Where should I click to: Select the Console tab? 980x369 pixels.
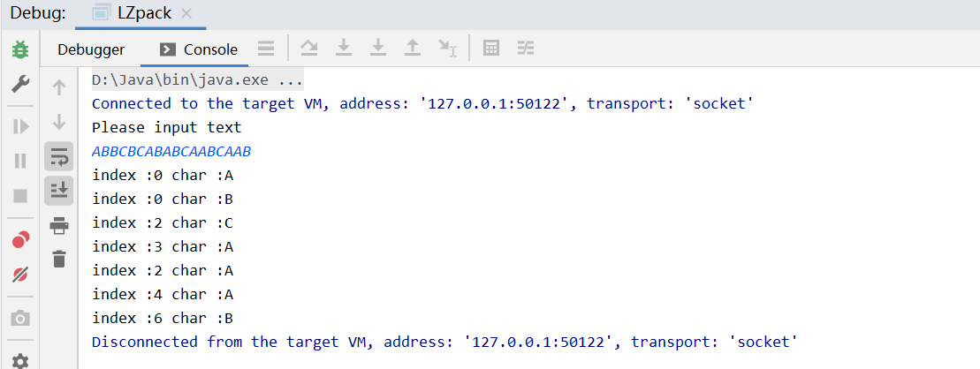point(199,49)
